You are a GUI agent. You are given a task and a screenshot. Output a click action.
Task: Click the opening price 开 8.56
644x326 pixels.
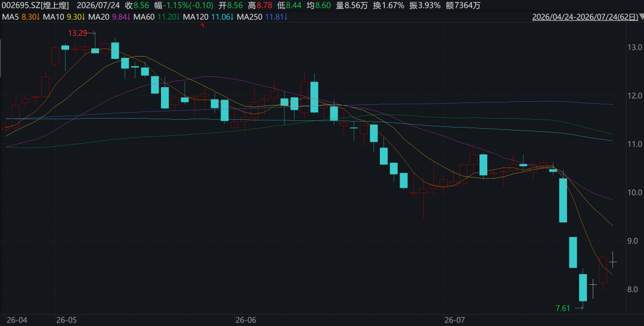click(231, 5)
